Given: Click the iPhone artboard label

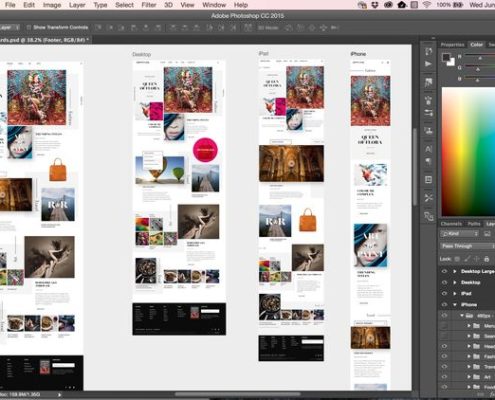Looking at the screenshot, I should click(358, 54).
